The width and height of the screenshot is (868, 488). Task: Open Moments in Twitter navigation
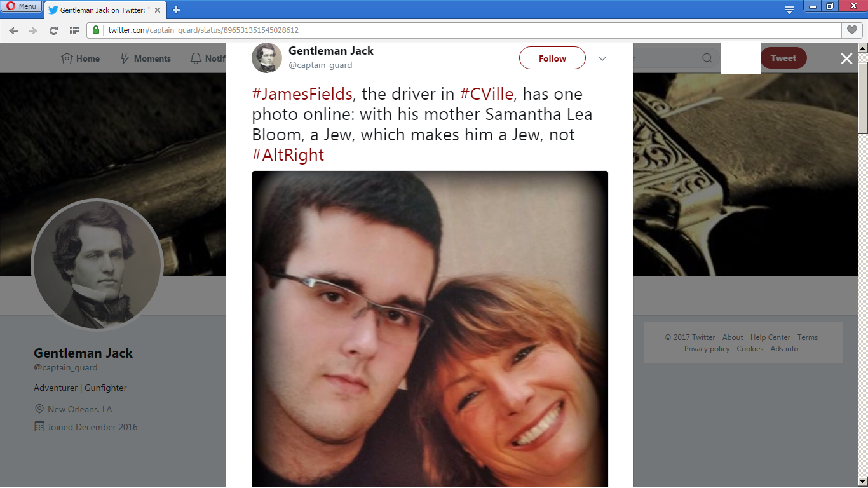[x=146, y=58]
